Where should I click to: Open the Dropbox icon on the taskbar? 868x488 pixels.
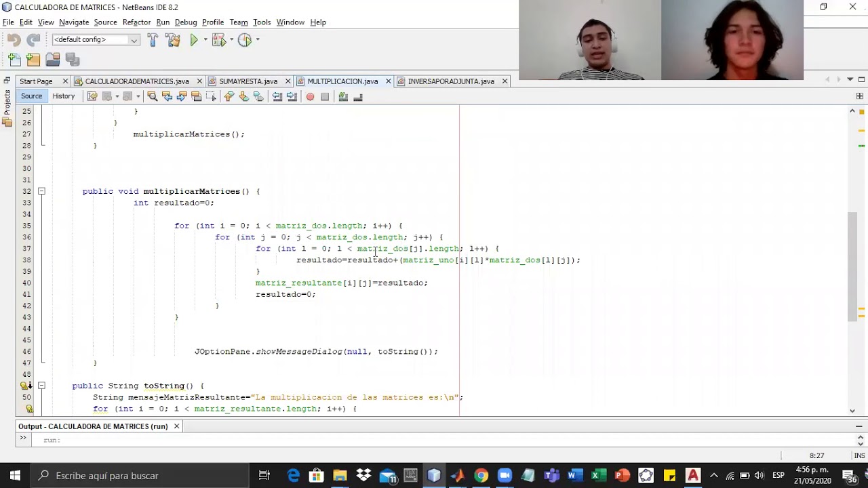point(363,476)
